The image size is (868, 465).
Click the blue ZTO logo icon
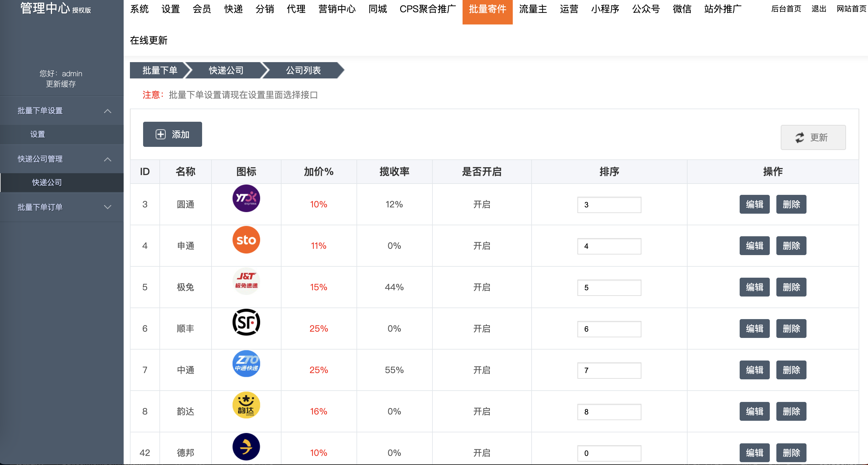(246, 364)
